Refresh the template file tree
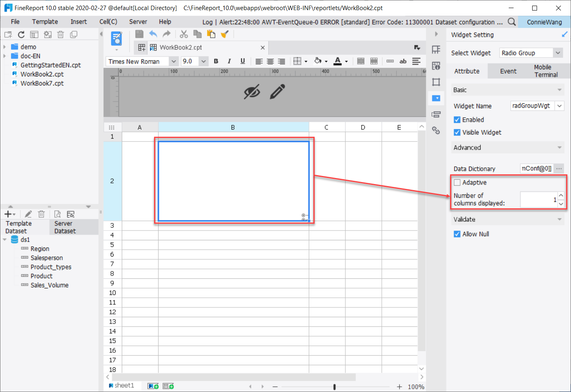Image resolution: width=571 pixels, height=392 pixels. pos(21,35)
